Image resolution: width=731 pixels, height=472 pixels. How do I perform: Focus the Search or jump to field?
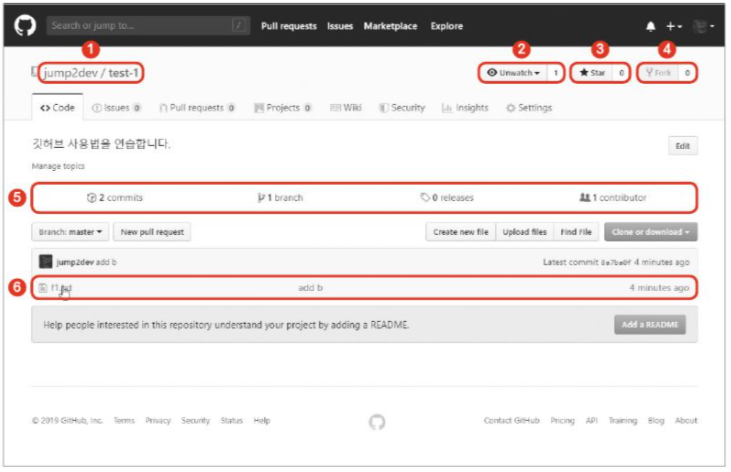[148, 26]
